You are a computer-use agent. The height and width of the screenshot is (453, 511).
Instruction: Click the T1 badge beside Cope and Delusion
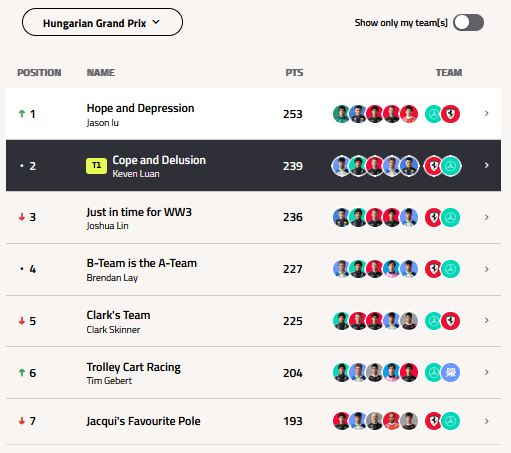[96, 166]
